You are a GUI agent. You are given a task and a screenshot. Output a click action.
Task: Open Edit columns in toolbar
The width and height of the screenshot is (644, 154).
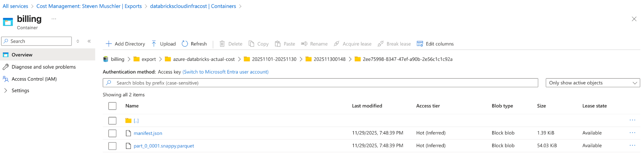[x=435, y=44]
